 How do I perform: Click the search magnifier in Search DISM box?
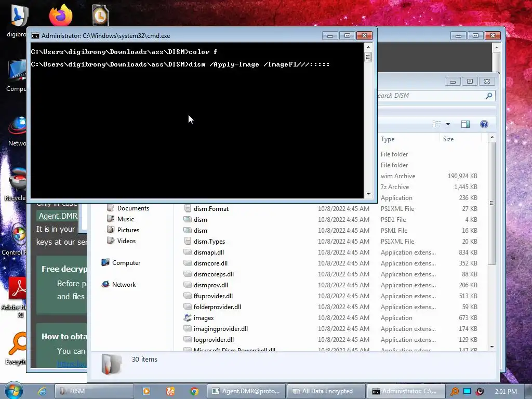pyautogui.click(x=489, y=96)
